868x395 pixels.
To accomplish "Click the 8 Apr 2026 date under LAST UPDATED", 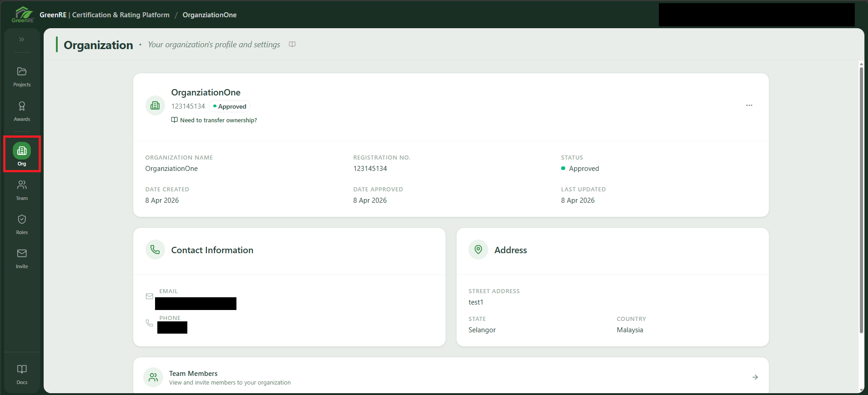I will [578, 200].
